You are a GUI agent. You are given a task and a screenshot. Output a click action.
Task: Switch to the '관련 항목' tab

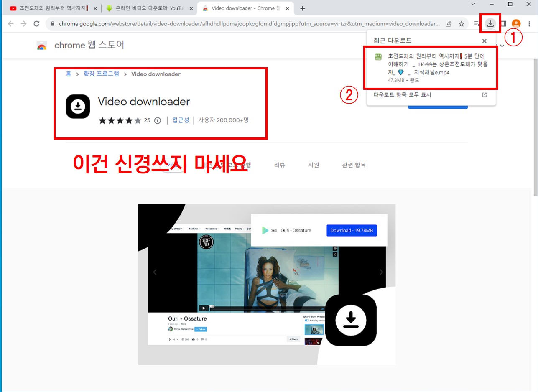pos(354,165)
